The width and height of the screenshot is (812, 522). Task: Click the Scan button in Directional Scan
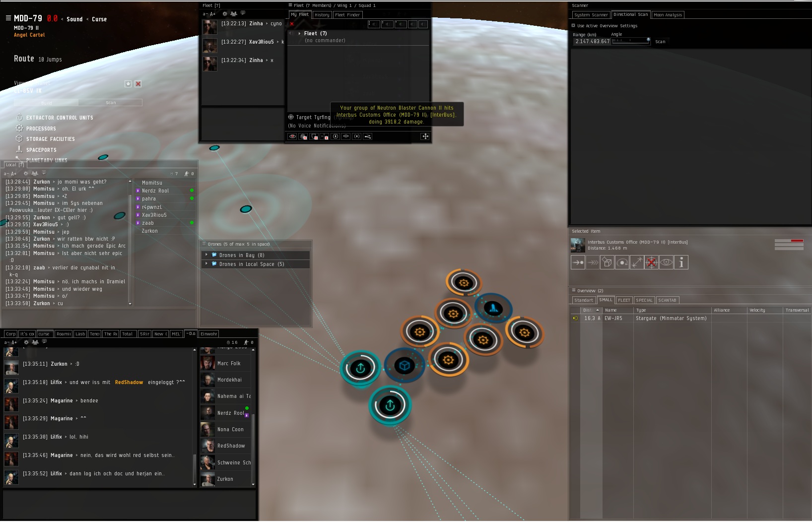[x=660, y=42]
